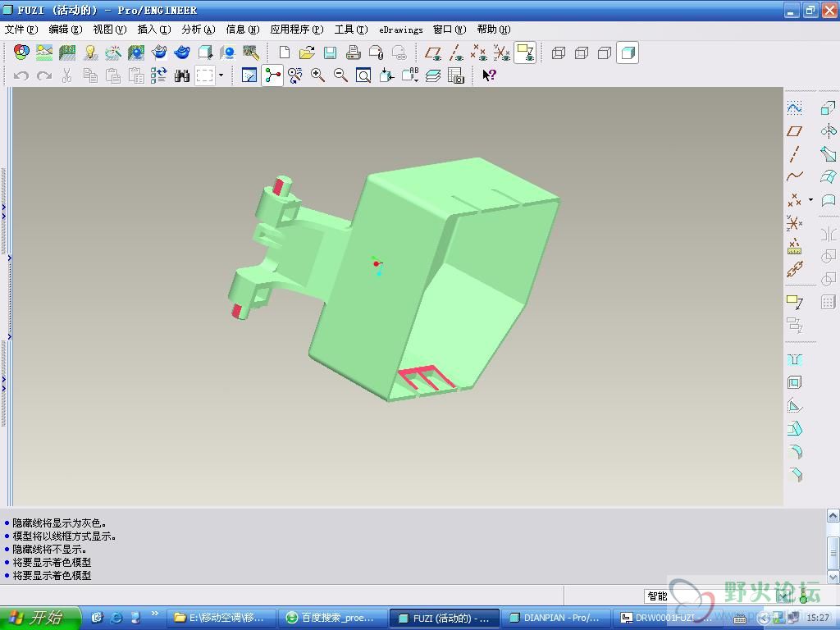Toggle the spin center display
Image resolution: width=840 pixels, height=630 pixels.
pos(272,75)
